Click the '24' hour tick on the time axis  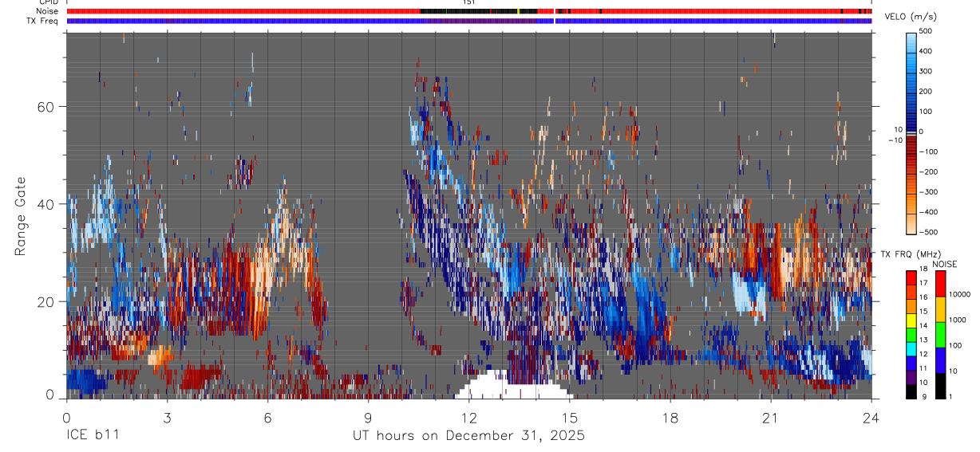point(871,418)
